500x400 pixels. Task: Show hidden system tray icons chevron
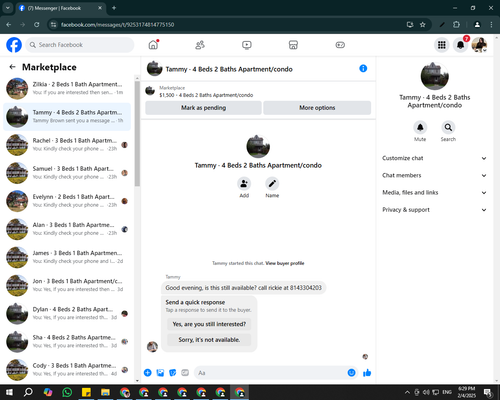click(x=407, y=392)
